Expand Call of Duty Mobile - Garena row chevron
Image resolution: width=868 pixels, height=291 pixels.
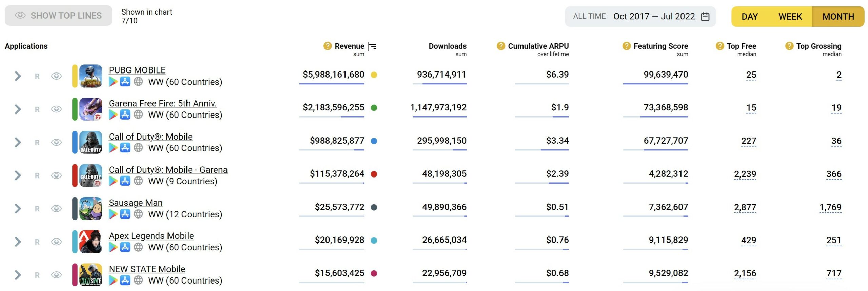(18, 175)
